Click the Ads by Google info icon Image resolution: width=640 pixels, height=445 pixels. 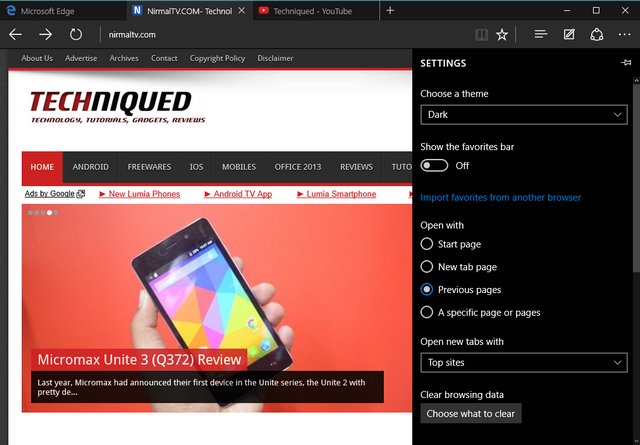(x=81, y=194)
